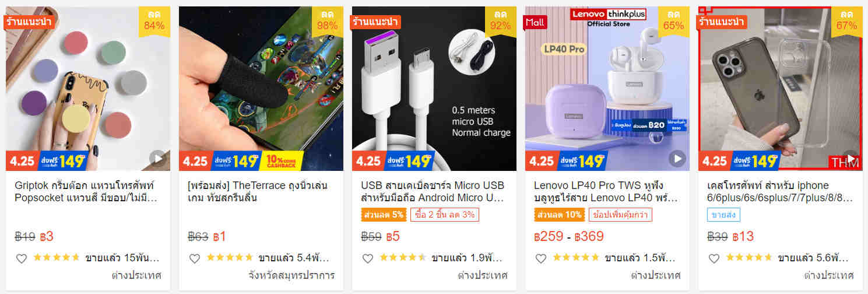868x294 pixels.
Task: Open the iPhone case product image
Action: 781,89
